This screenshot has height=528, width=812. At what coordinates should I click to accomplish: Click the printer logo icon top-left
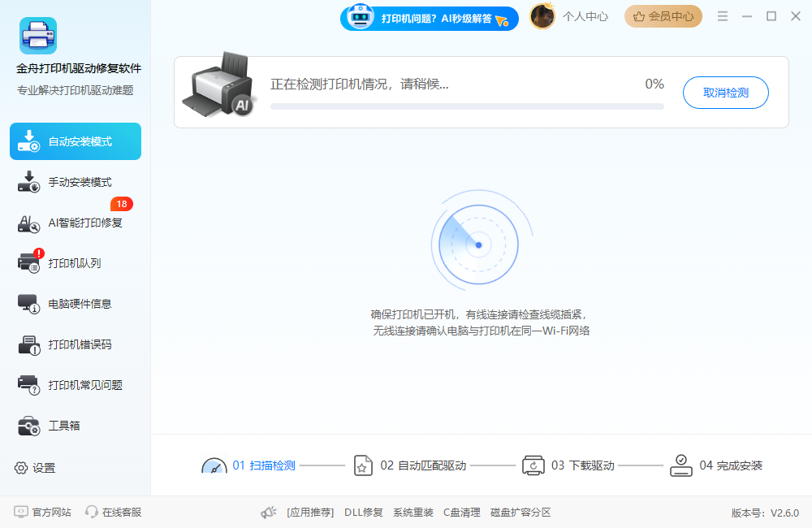(x=37, y=36)
